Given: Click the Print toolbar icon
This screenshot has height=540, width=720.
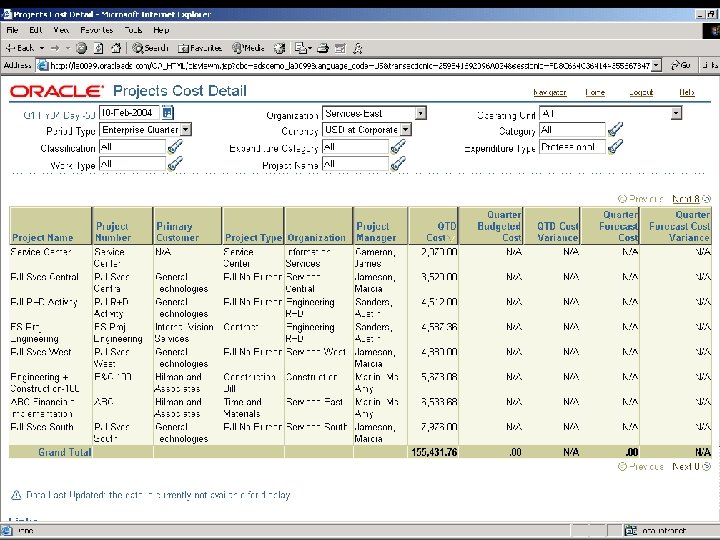Looking at the screenshot, I should point(323,48).
